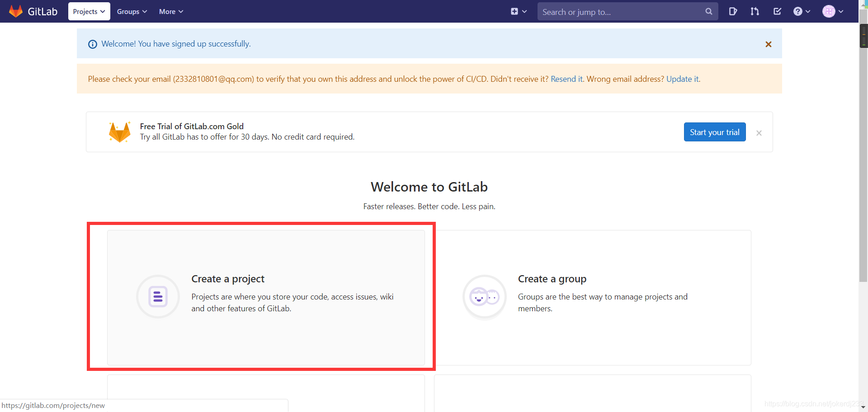This screenshot has height=412, width=868.
Task: Click the Create a project heading
Action: tap(228, 279)
